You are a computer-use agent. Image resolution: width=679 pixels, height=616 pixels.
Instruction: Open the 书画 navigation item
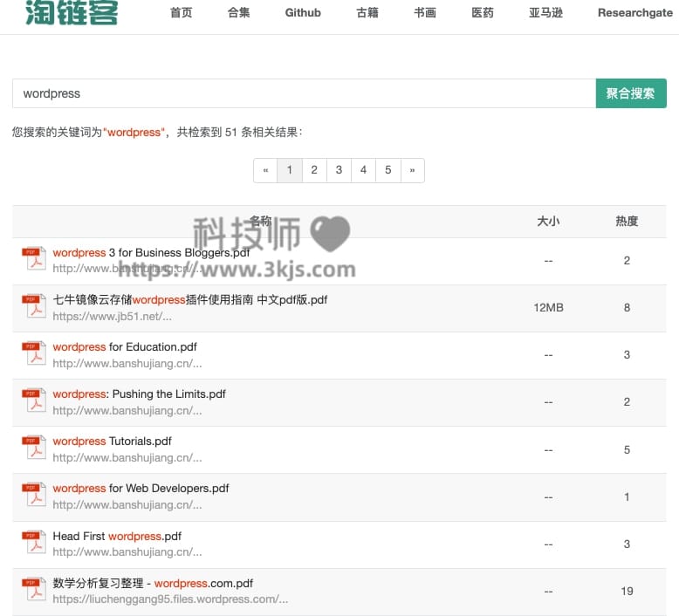[x=425, y=13]
